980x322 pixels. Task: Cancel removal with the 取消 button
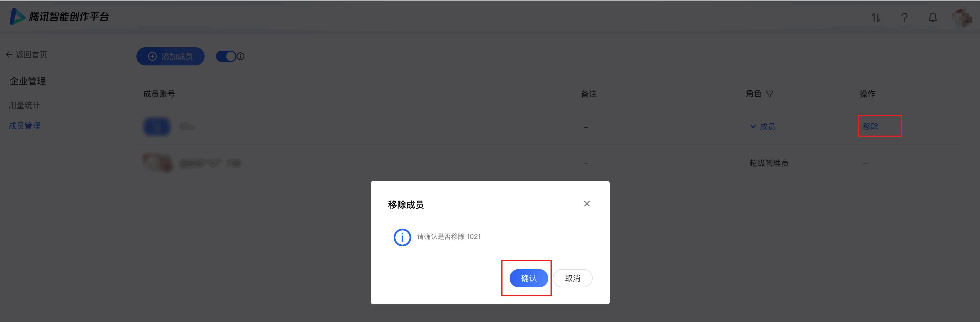point(572,278)
